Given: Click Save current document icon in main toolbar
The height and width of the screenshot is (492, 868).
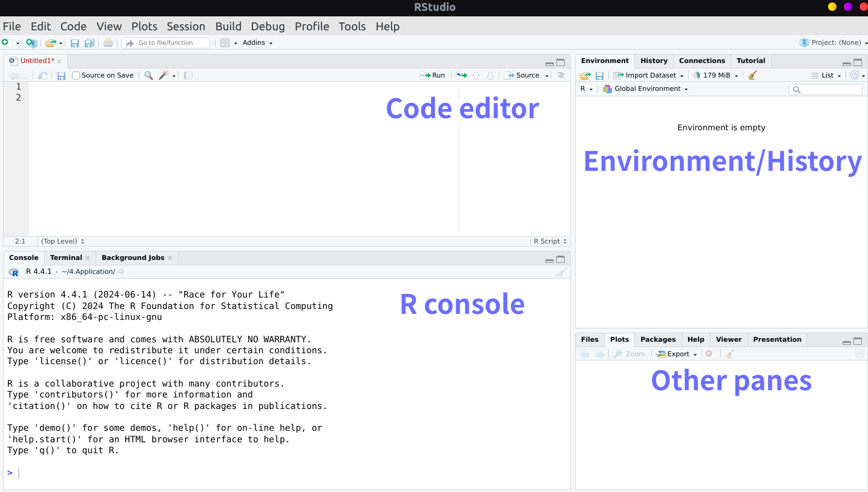Looking at the screenshot, I should tap(75, 43).
